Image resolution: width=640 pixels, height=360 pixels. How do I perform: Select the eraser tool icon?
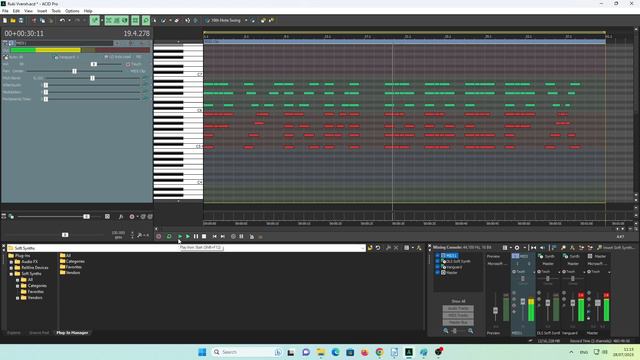pyautogui.click(x=177, y=20)
